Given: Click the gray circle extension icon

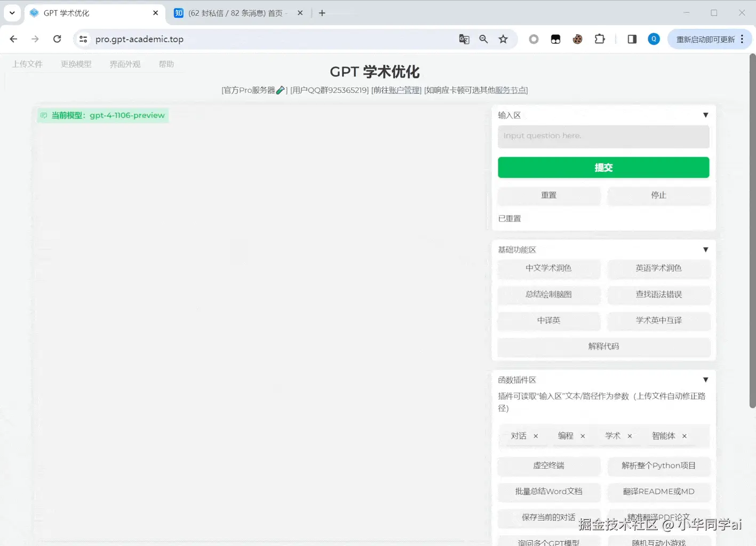Looking at the screenshot, I should [x=534, y=39].
